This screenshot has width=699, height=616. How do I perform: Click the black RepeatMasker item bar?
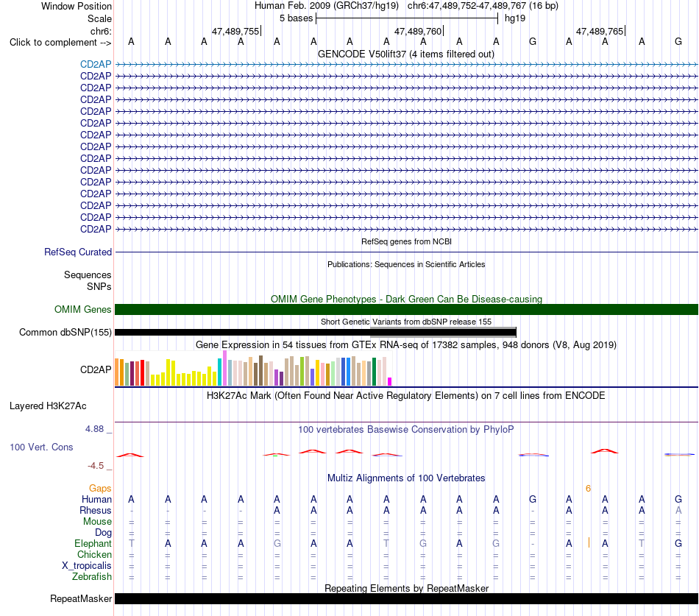click(x=406, y=598)
